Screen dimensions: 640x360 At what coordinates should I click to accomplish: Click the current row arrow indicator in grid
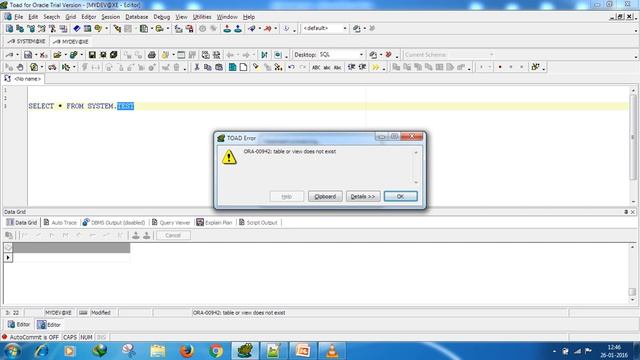(8, 258)
